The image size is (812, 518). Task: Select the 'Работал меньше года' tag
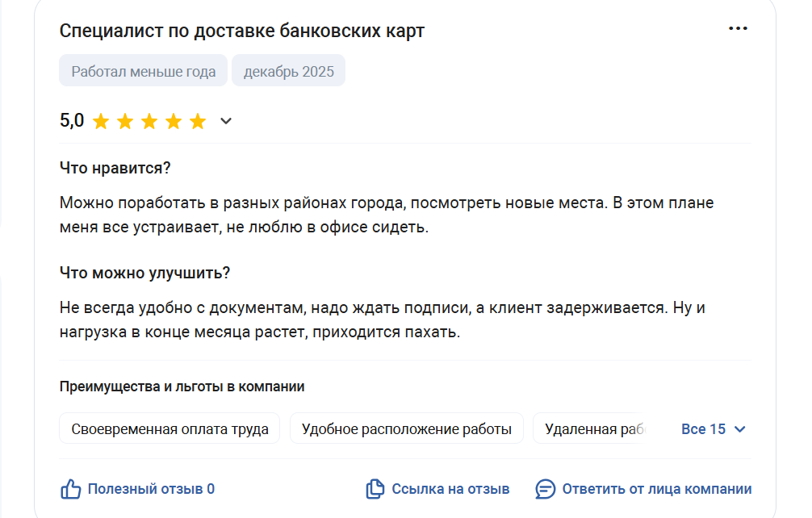[x=144, y=71]
